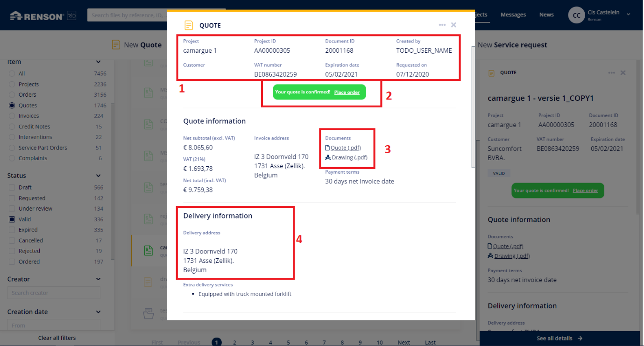
Task: Check the Draft status checkbox
Action: (x=12, y=187)
